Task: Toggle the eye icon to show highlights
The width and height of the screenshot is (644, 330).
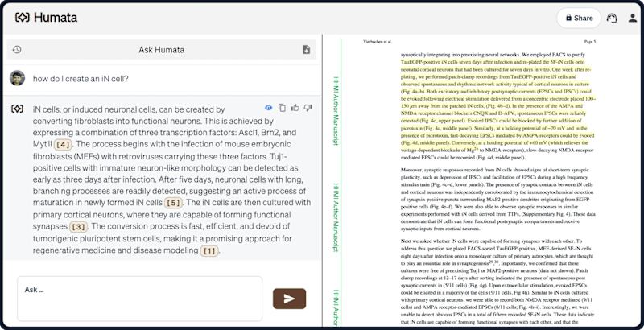Action: (268, 108)
